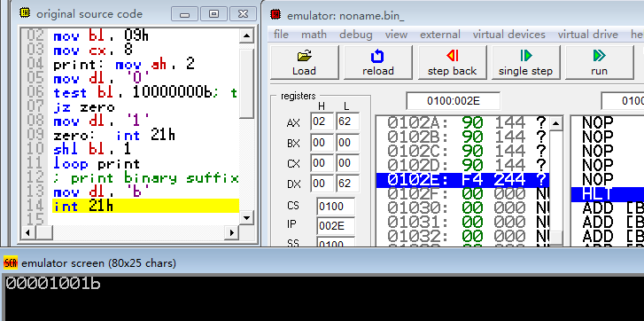Maximize the original source code window
The height and width of the screenshot is (321, 644).
click(213, 13)
